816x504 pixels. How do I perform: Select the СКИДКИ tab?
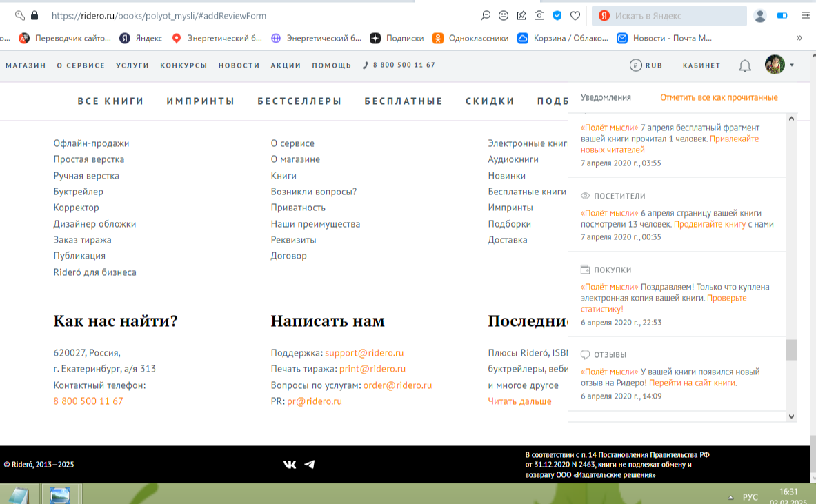click(x=490, y=101)
